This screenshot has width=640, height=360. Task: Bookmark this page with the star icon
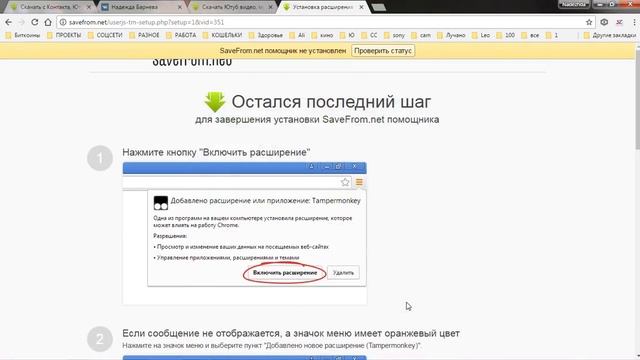click(x=589, y=22)
